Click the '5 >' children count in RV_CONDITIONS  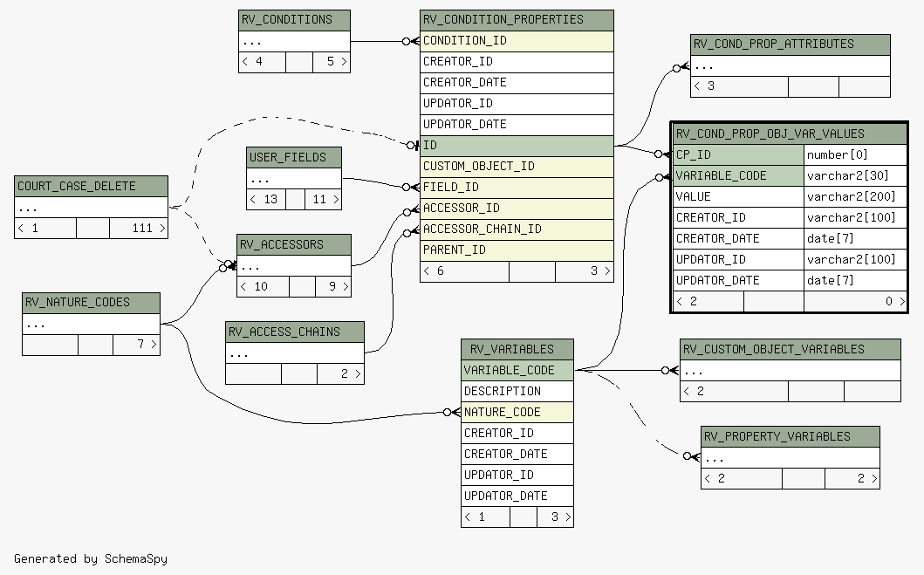tap(332, 62)
